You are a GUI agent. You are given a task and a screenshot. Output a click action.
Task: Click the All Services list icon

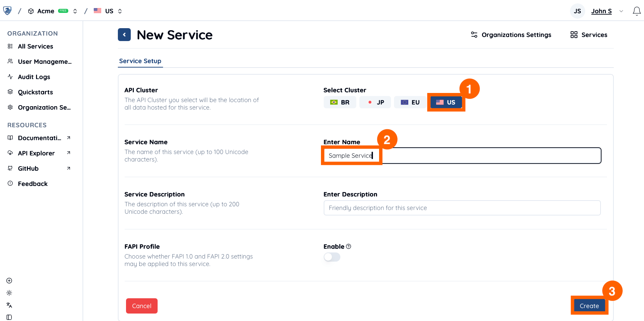(10, 46)
